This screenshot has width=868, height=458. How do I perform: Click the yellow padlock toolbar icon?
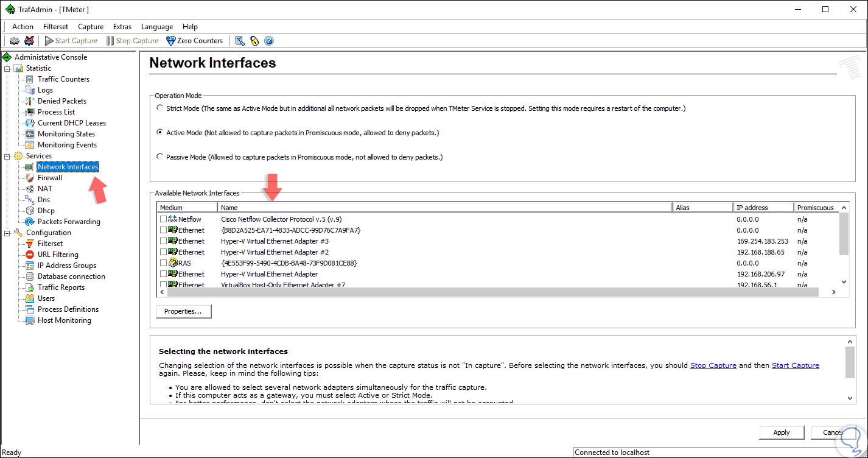click(254, 41)
